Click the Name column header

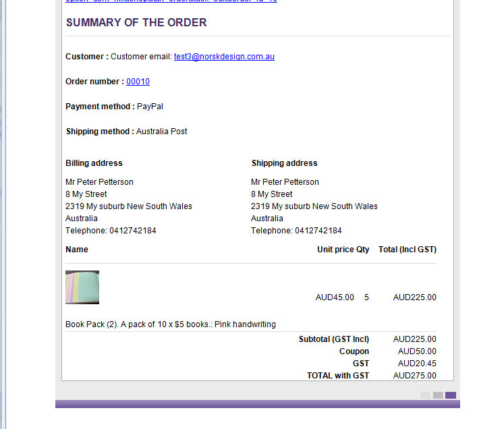point(77,250)
